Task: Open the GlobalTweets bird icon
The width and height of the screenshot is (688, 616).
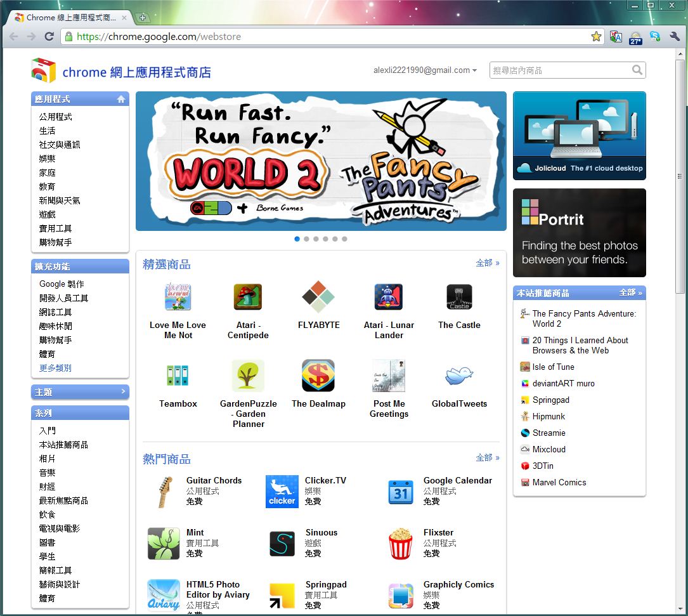Action: click(x=459, y=376)
